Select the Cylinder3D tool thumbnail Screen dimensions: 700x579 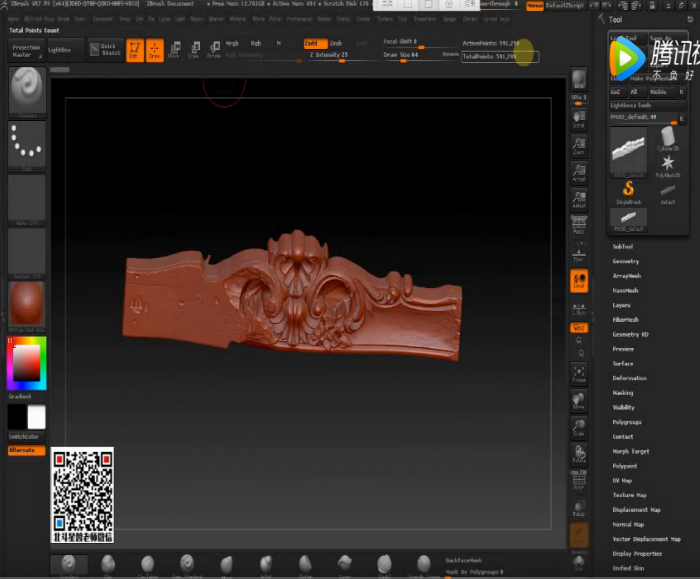tap(667, 140)
